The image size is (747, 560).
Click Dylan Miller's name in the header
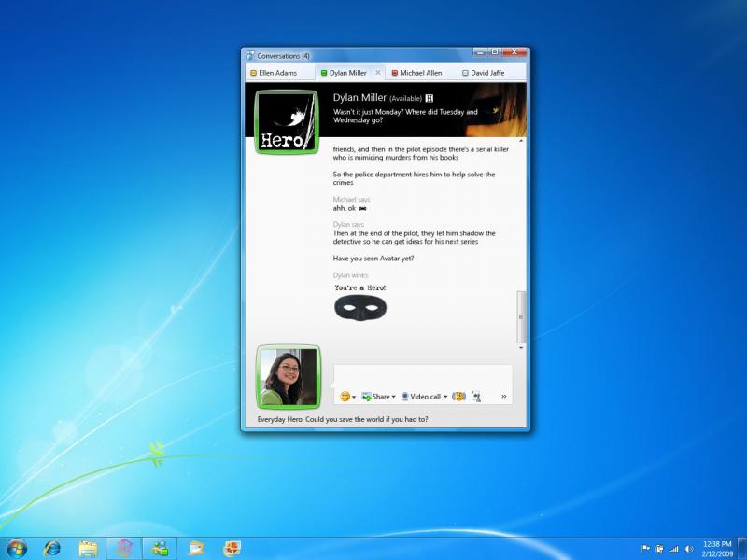(x=359, y=98)
